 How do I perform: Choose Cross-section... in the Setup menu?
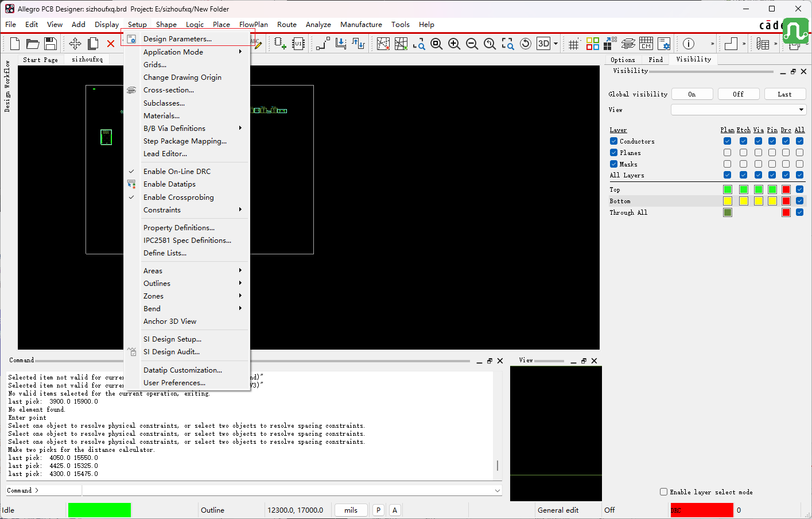point(187,90)
